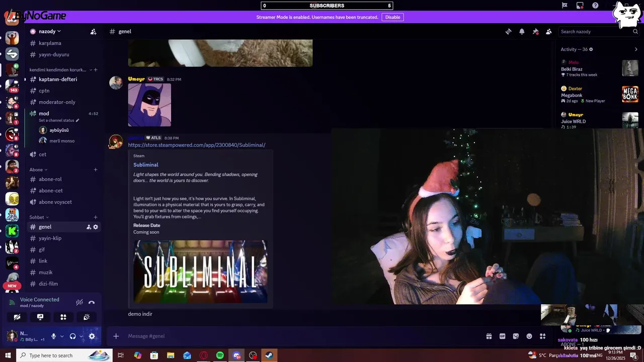Open the Subliminal game banner image
Image resolution: width=644 pixels, height=362 pixels.
pos(200,271)
